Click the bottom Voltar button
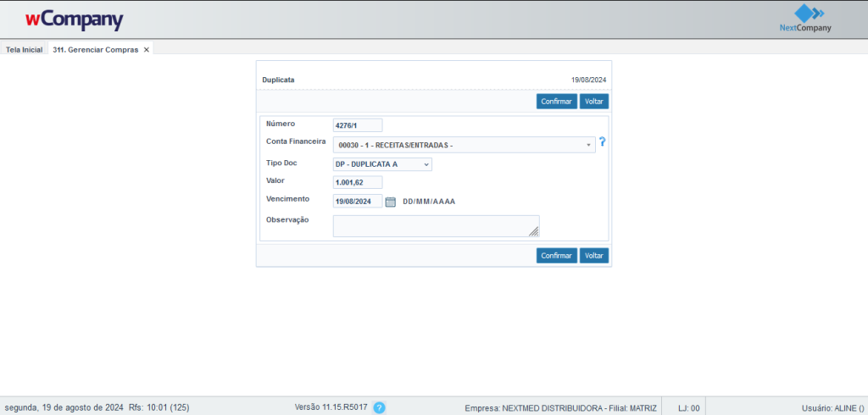Image resolution: width=868 pixels, height=415 pixels. pos(593,256)
